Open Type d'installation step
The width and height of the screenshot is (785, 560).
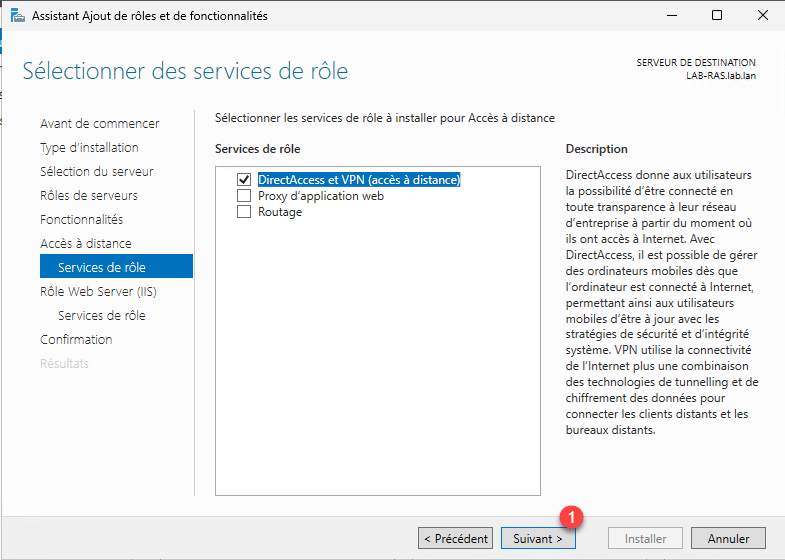point(89,148)
